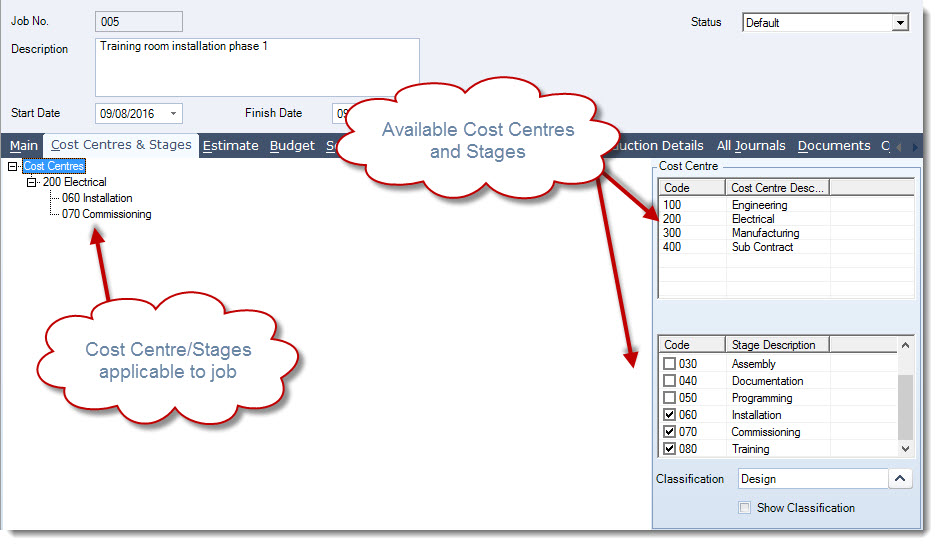Click the Status field showing Default
This screenshot has width=938, height=545.
(818, 23)
